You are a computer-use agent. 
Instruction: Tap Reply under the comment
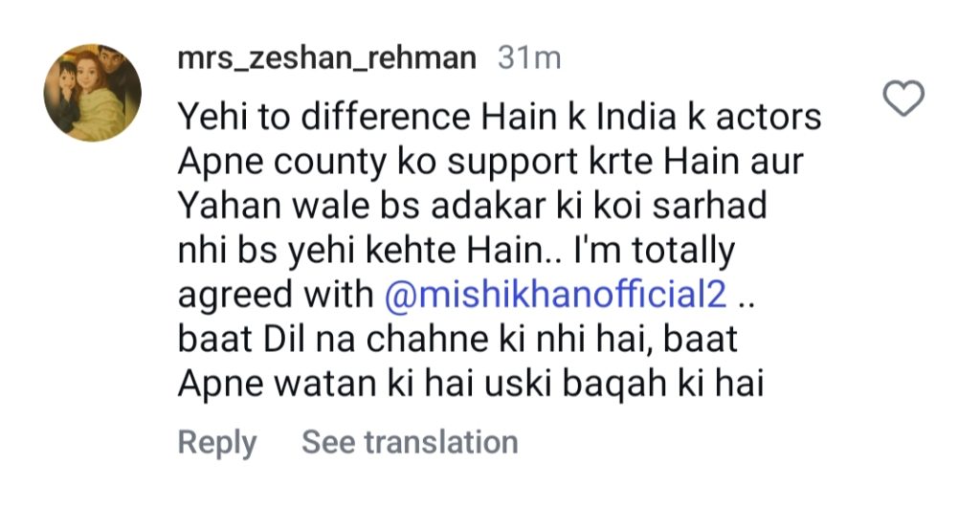217,442
